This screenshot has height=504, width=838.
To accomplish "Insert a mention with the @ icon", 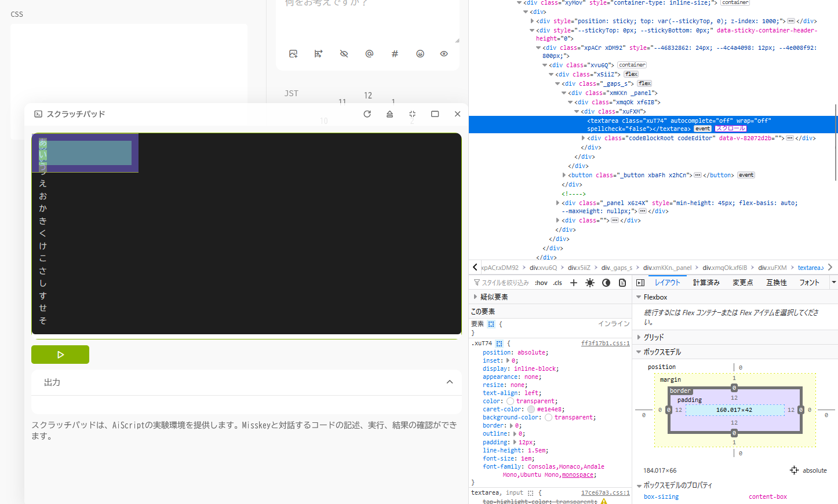I will tap(369, 53).
